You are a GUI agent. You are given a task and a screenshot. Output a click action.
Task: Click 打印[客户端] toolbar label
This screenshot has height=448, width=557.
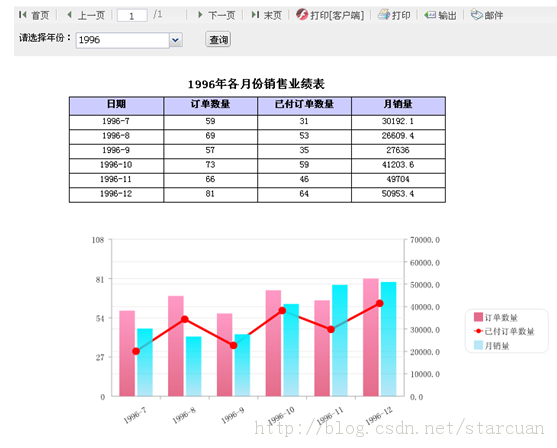[337, 16]
